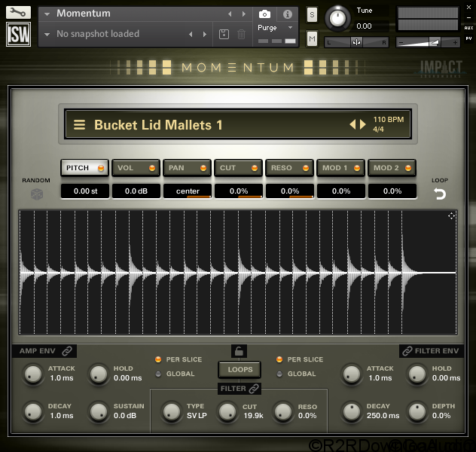Image resolution: width=476 pixels, height=452 pixels.
Task: Click the Tune 0.00 value field
Action: (x=371, y=26)
